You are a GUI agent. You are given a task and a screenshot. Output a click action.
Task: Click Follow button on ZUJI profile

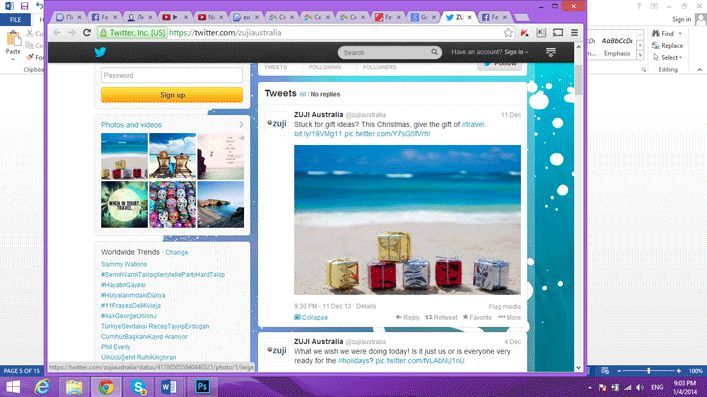click(x=500, y=65)
